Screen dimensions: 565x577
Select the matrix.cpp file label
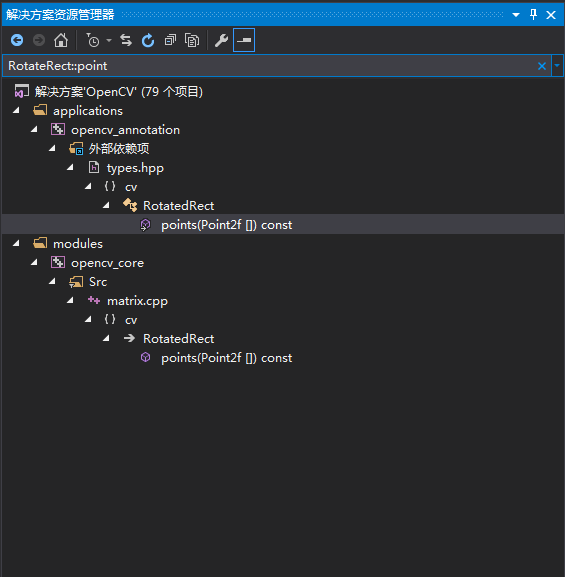137,301
